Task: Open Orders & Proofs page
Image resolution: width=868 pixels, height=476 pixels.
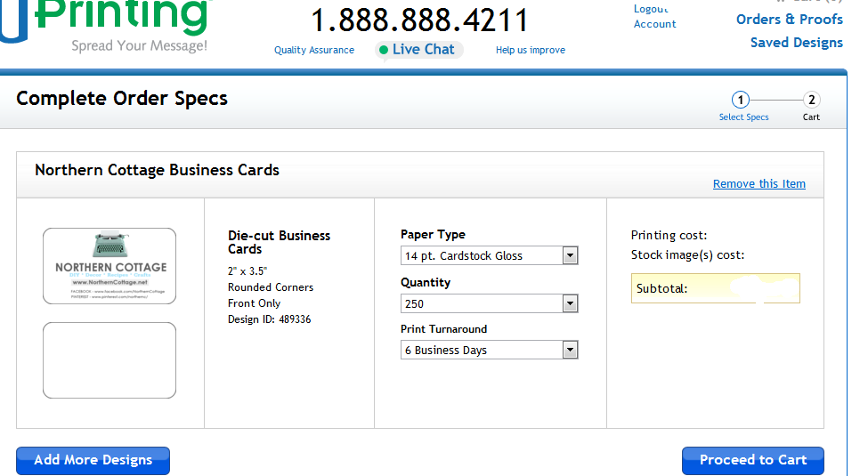Action: pyautogui.click(x=790, y=20)
